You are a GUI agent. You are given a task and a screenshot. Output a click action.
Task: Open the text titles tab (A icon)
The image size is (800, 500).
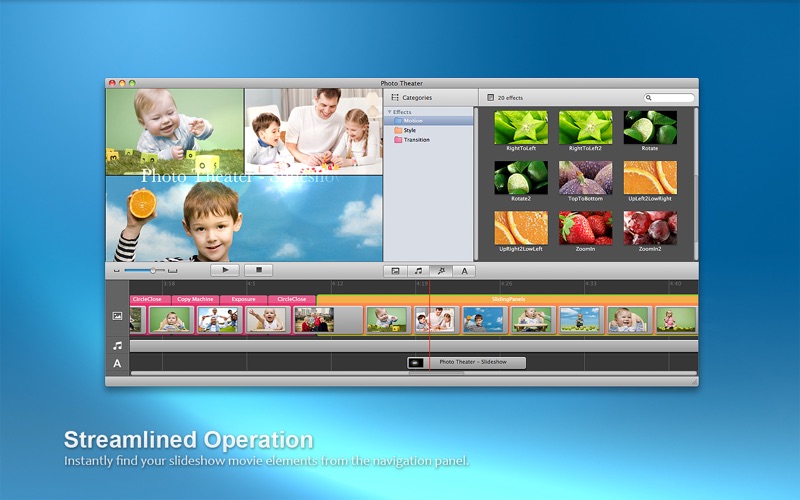point(464,271)
